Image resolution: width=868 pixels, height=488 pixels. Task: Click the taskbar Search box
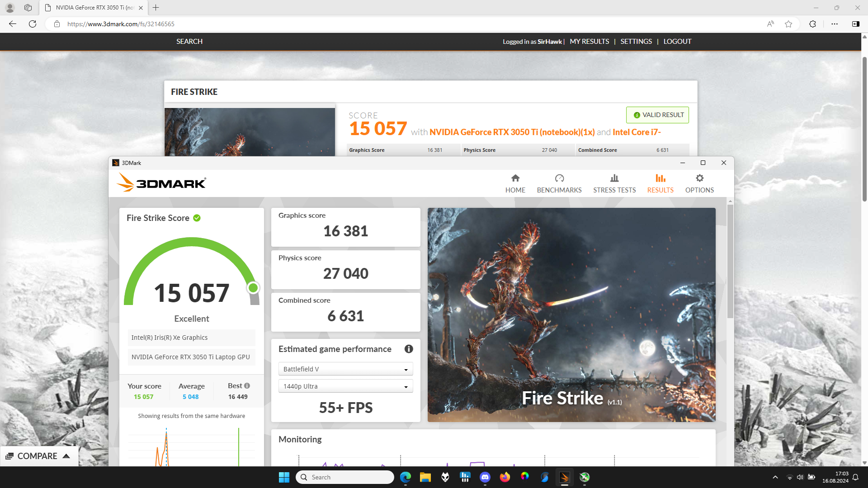(x=345, y=477)
